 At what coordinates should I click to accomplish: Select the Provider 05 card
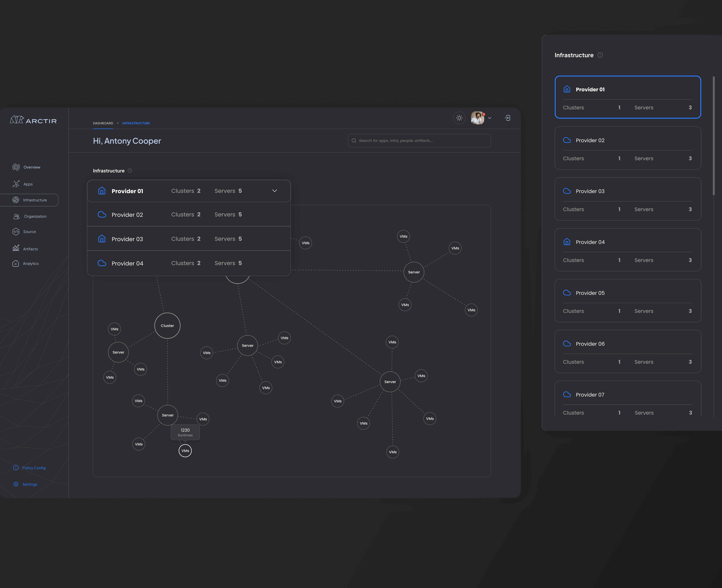tap(628, 300)
